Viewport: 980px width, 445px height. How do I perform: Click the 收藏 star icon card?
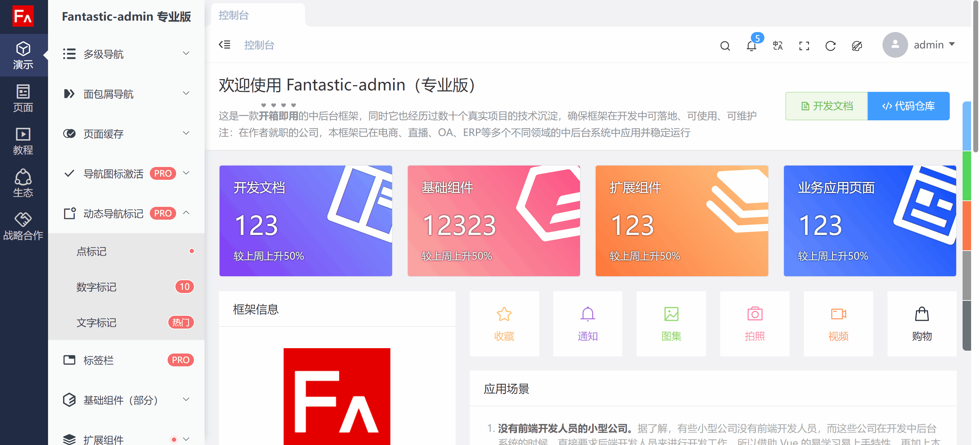(x=504, y=324)
